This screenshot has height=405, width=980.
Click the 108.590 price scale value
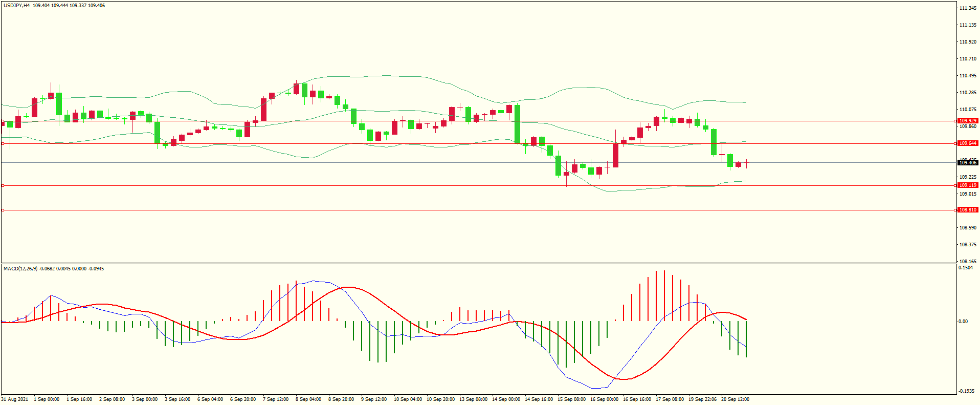[968, 228]
